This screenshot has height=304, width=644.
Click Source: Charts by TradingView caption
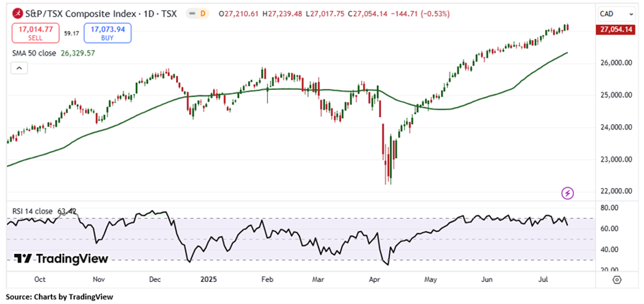click(59, 296)
